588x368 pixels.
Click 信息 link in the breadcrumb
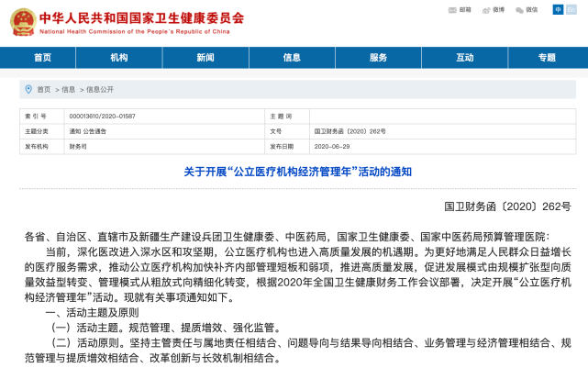69,90
